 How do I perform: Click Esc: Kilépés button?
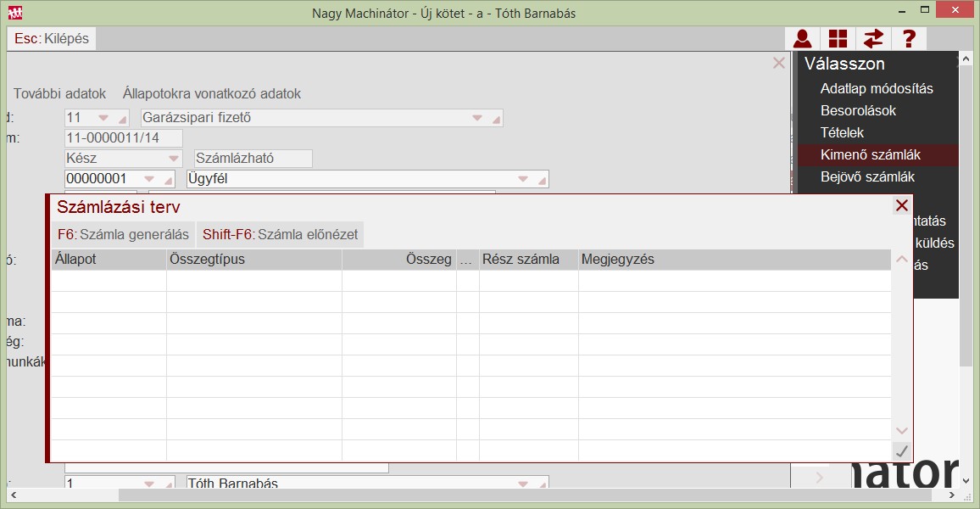click(x=52, y=39)
